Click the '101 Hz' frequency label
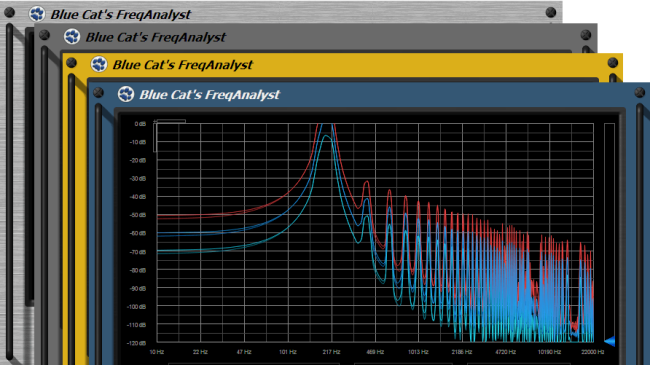The image size is (650, 365). pyautogui.click(x=287, y=352)
